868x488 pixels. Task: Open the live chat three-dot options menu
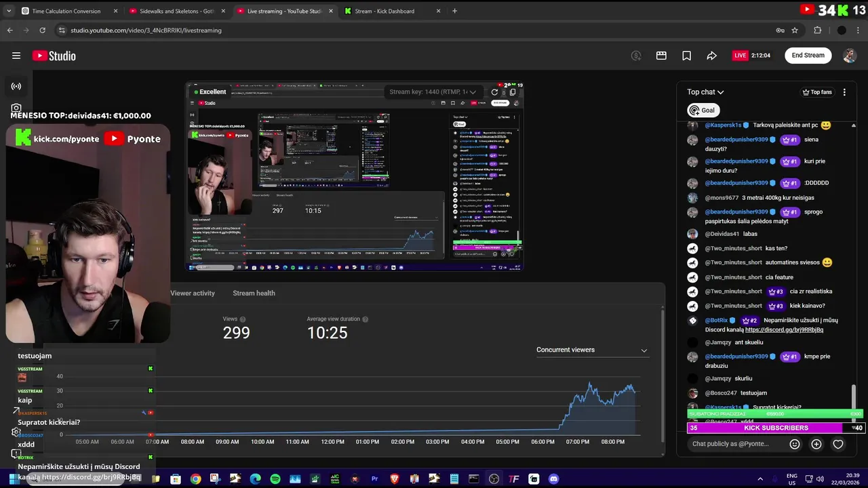pos(844,92)
